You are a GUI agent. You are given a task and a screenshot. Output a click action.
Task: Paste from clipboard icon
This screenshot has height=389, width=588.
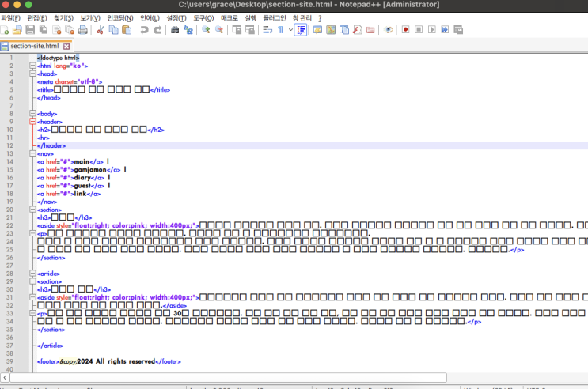pos(127,30)
